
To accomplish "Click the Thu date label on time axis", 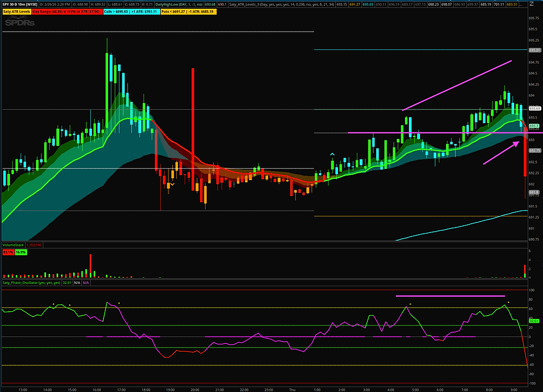I will [x=293, y=390].
